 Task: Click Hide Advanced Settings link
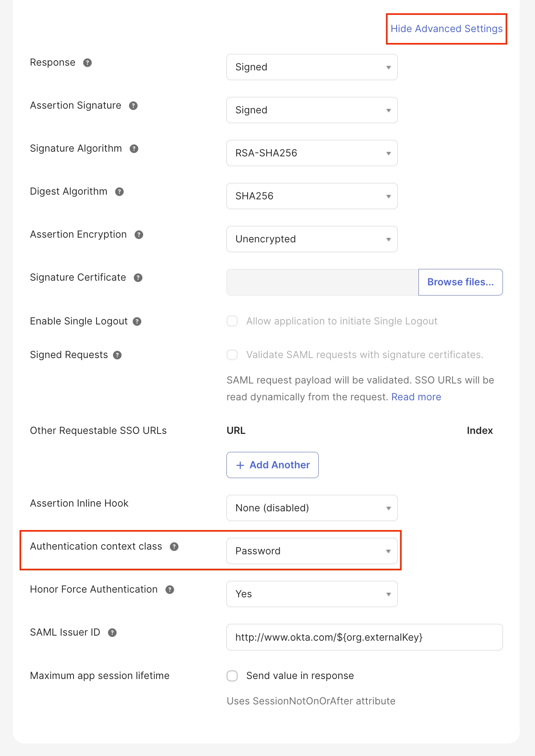click(x=446, y=29)
